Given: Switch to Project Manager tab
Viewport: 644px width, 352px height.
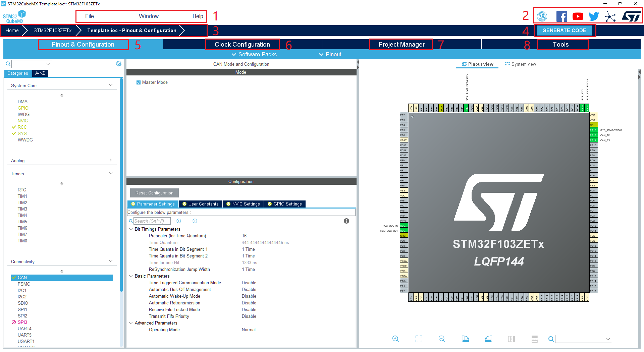Looking at the screenshot, I should [x=401, y=44].
